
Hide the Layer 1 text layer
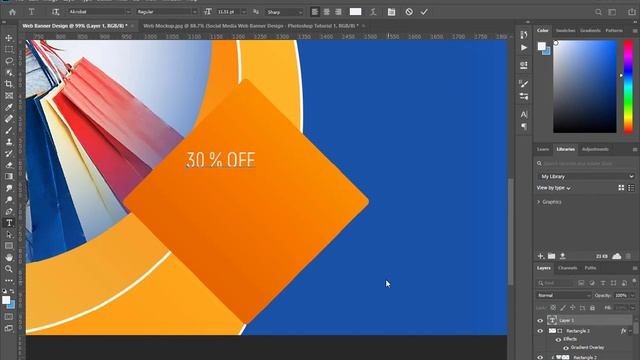point(540,320)
